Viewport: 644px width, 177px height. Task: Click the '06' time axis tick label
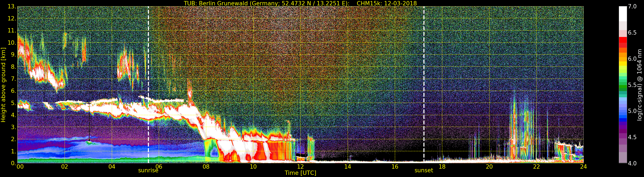tap(159, 166)
